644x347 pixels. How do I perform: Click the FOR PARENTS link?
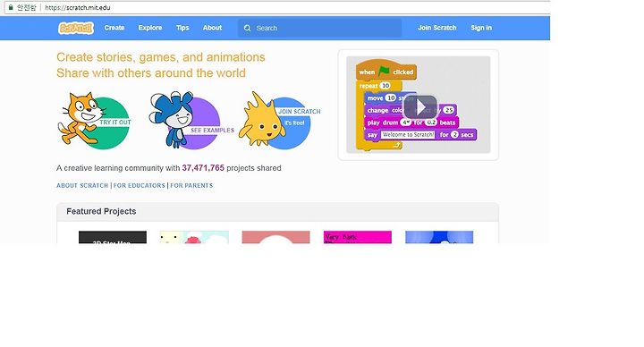point(191,186)
